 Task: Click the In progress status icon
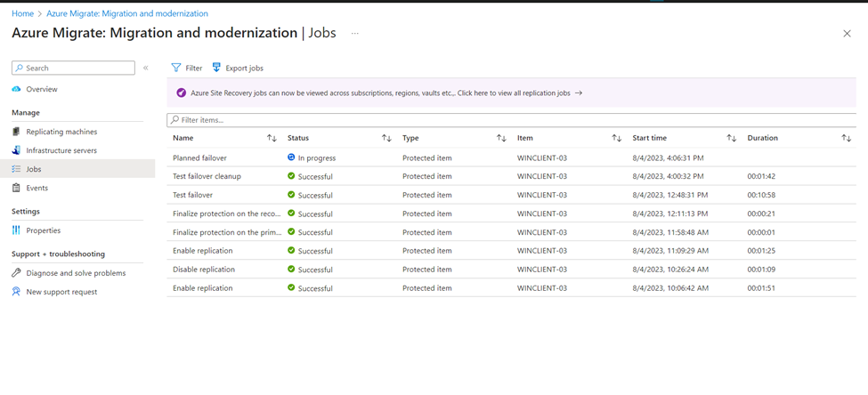coord(291,157)
